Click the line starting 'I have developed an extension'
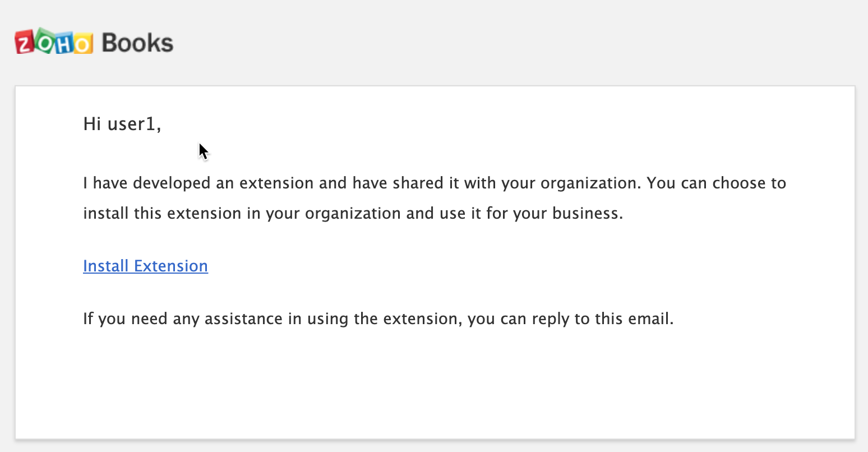868x452 pixels. click(x=435, y=183)
